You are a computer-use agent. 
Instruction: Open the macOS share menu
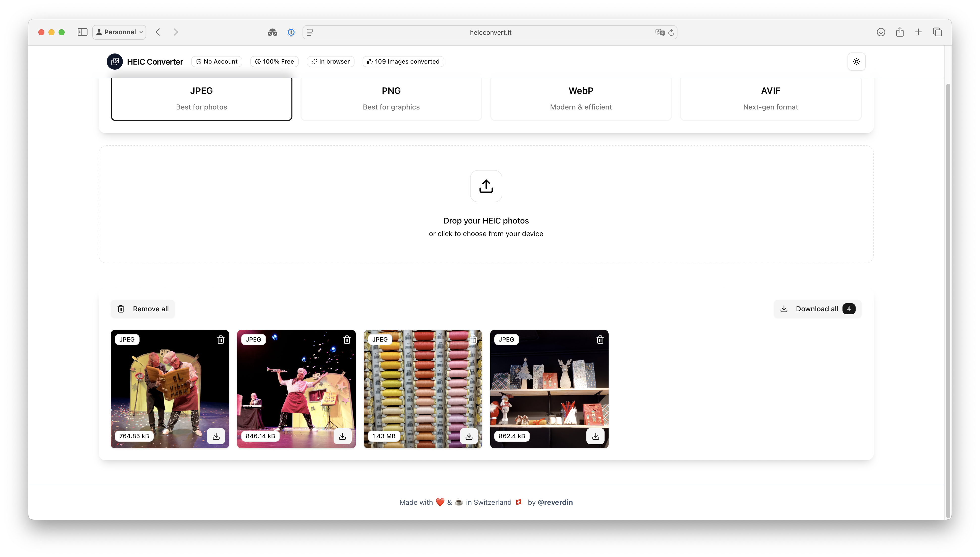[x=899, y=32]
